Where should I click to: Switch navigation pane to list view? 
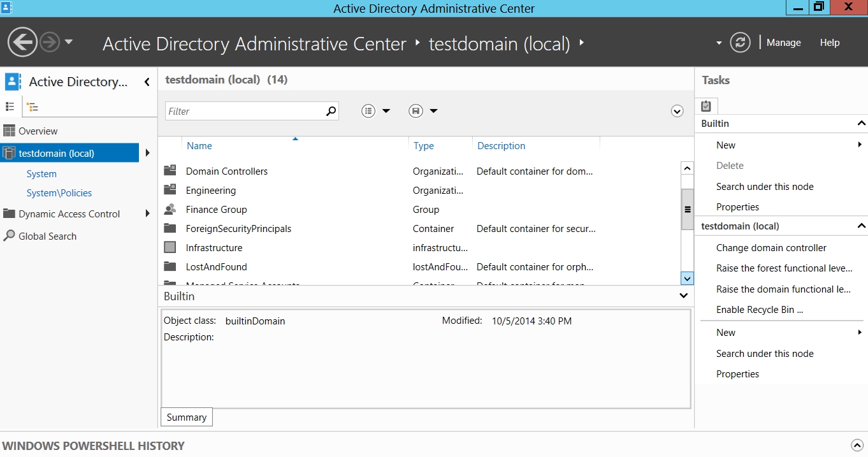pos(10,106)
